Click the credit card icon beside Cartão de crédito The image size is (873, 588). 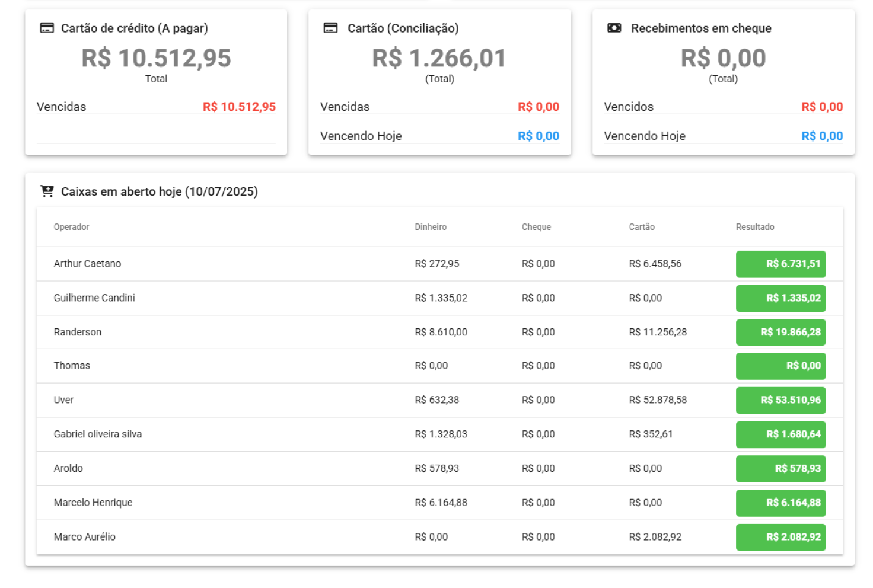pyautogui.click(x=47, y=28)
